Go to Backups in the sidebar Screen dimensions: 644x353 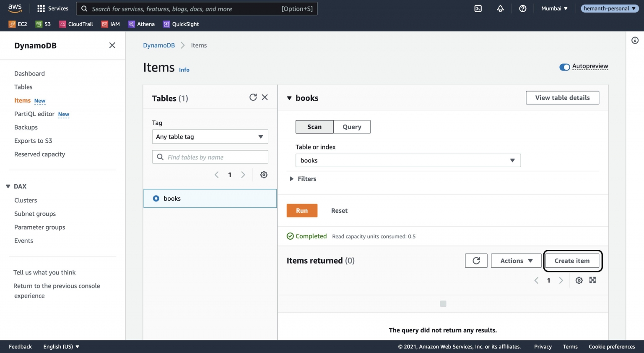tap(26, 127)
